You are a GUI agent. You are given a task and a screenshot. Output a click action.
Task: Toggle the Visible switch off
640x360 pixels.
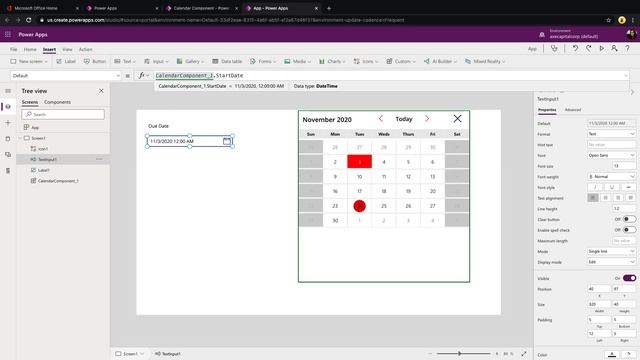click(x=629, y=278)
